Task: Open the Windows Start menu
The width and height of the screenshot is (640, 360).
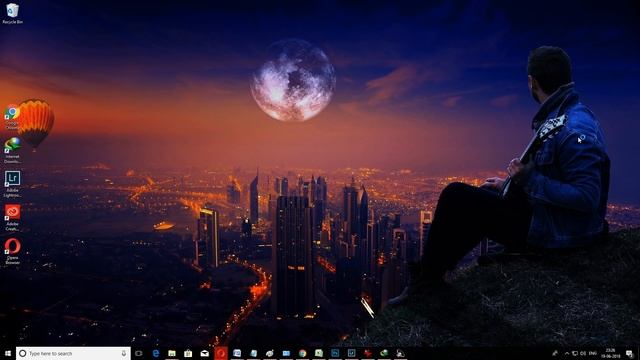Action: 7,353
